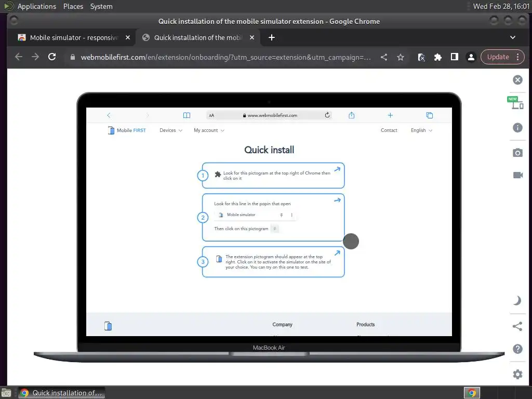
Task: Click the Safari back chevron in simulator
Action: tap(109, 115)
